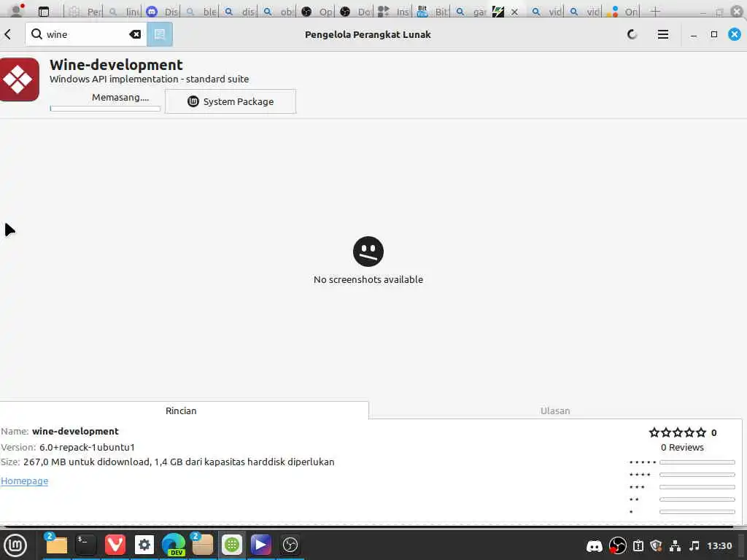Screen dimensions: 747x560
Task: Click the five-star rating icons
Action: coord(678,432)
